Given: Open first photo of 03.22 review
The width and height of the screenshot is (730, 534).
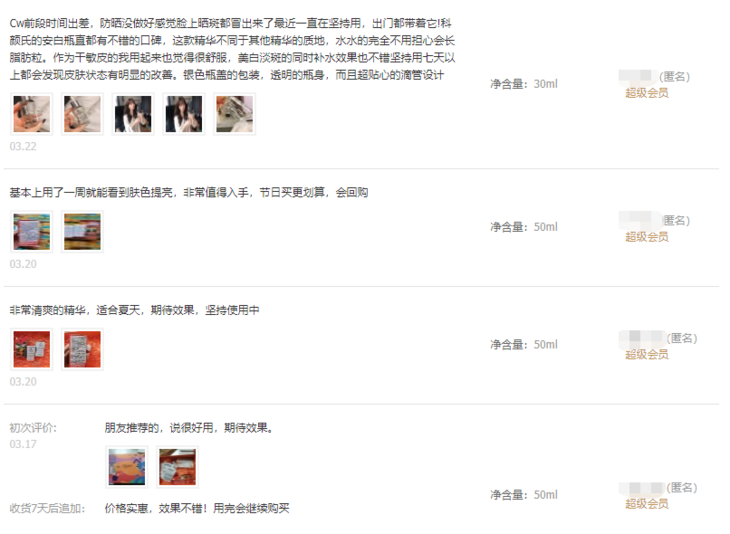Looking at the screenshot, I should (x=32, y=114).
